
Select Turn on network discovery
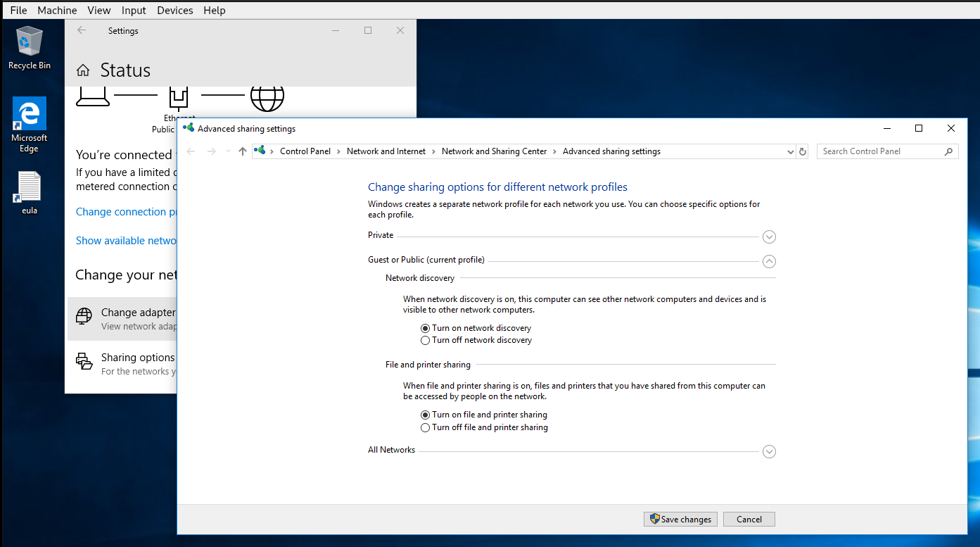coord(425,328)
